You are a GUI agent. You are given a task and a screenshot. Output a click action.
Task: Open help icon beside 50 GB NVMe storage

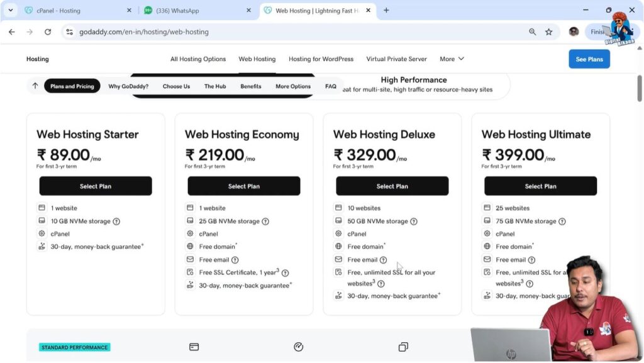[414, 221]
